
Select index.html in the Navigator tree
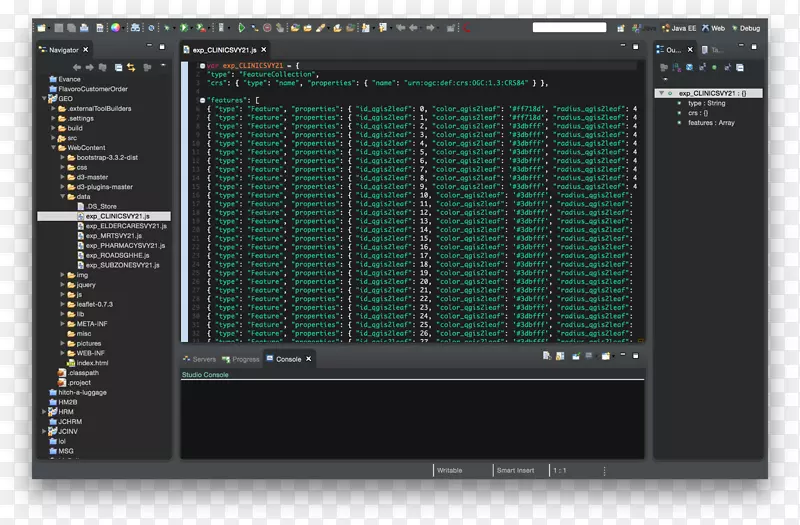pyautogui.click(x=92, y=363)
